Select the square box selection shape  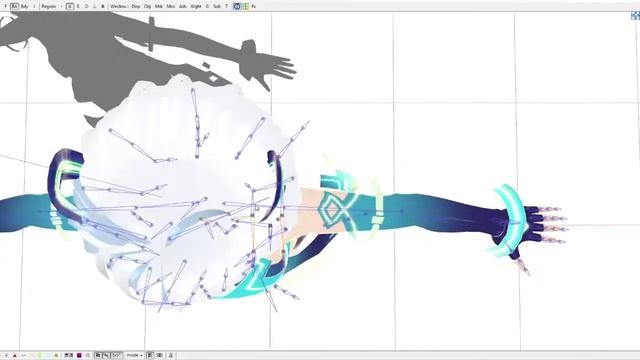pos(70,7)
